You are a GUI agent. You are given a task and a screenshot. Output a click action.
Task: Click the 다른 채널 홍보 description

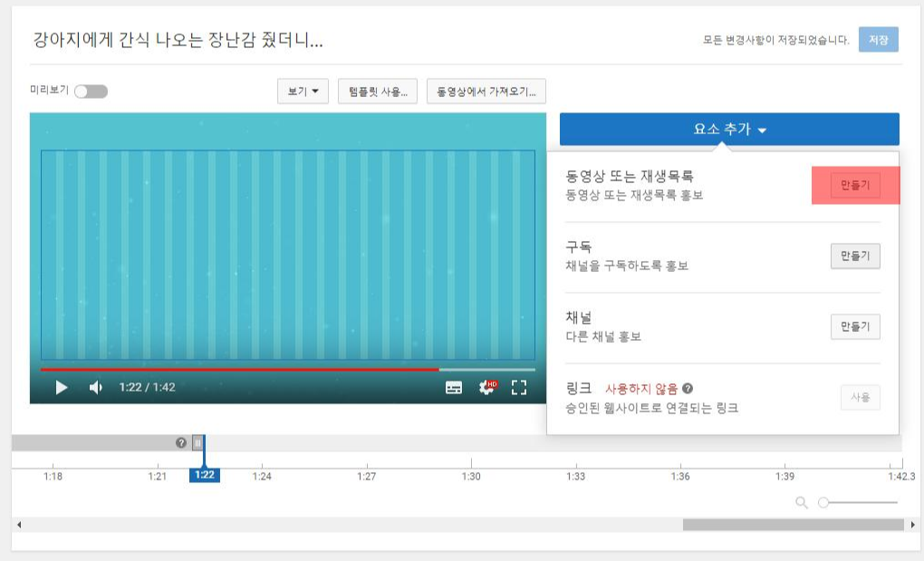tap(603, 336)
